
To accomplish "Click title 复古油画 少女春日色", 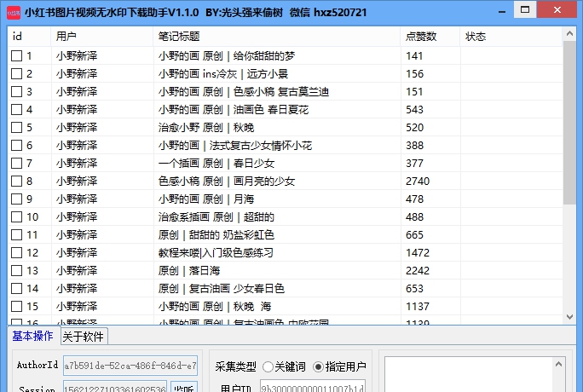I will point(236,289).
